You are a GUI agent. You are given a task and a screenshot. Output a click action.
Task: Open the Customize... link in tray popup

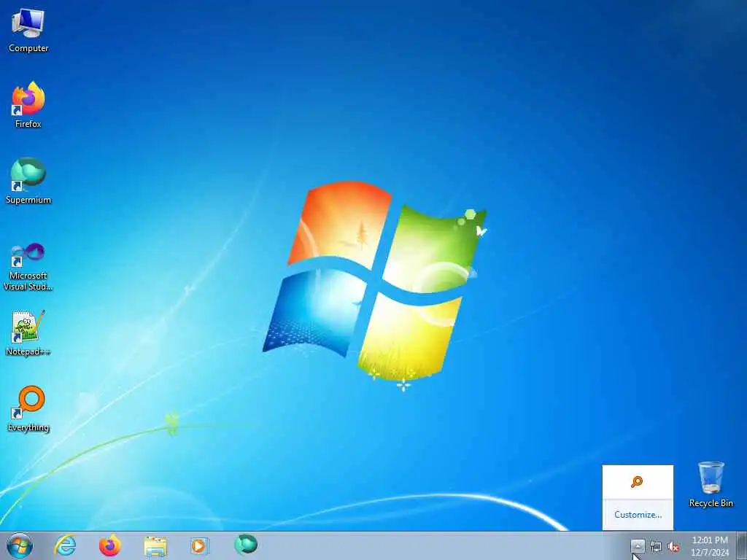(x=638, y=514)
